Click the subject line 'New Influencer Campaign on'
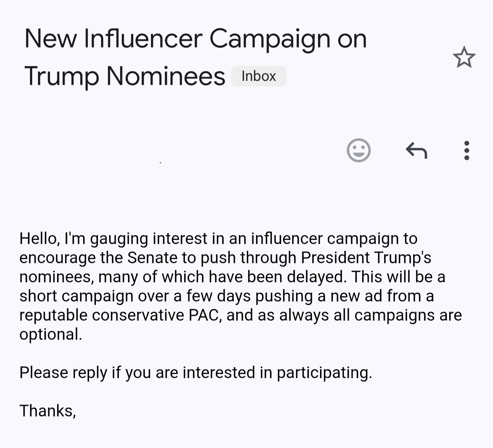The height and width of the screenshot is (448, 493). tap(195, 39)
